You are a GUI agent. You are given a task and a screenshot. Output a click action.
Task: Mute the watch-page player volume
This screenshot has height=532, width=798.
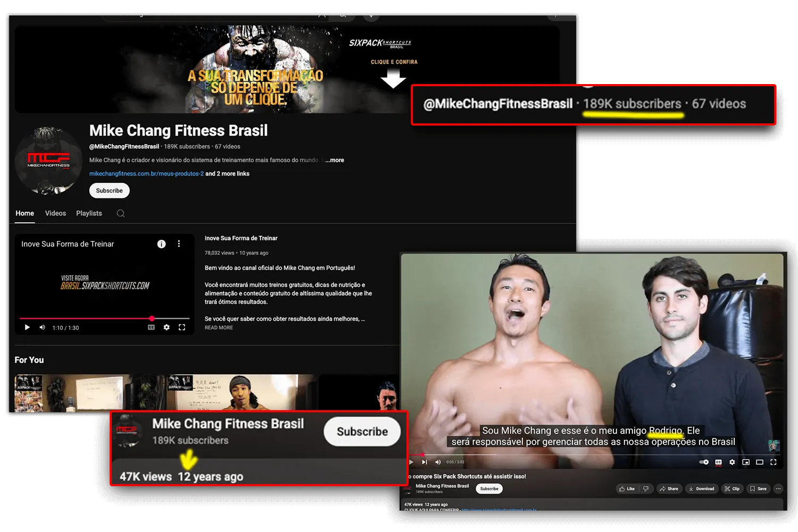point(438,462)
